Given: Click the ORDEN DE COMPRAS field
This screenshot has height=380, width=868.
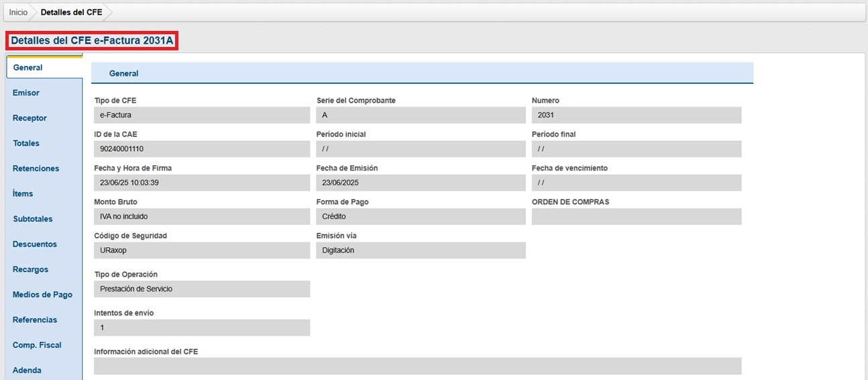Looking at the screenshot, I should tap(637, 217).
